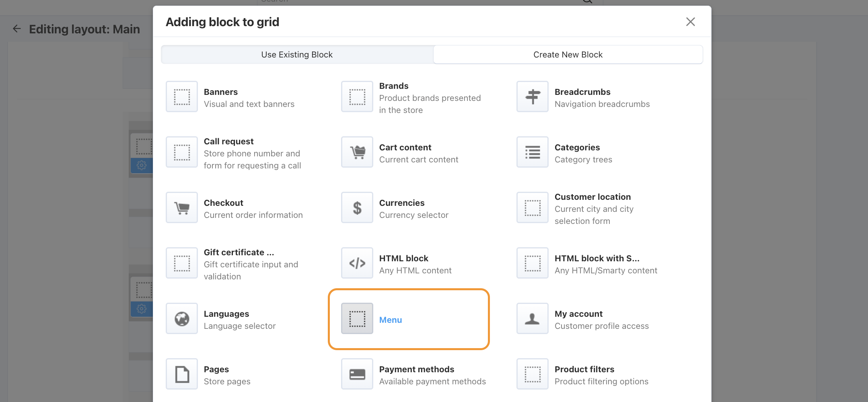The image size is (868, 402).
Task: Click the "Store pages" description
Action: pyautogui.click(x=227, y=381)
